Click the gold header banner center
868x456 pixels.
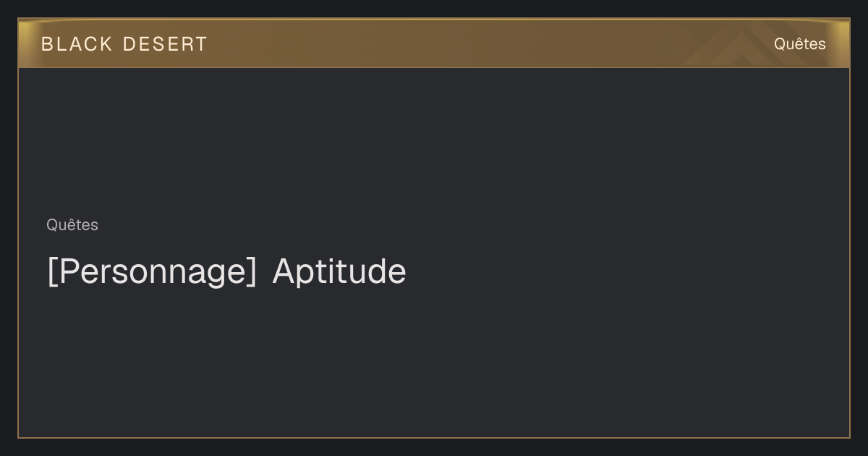[434, 43]
